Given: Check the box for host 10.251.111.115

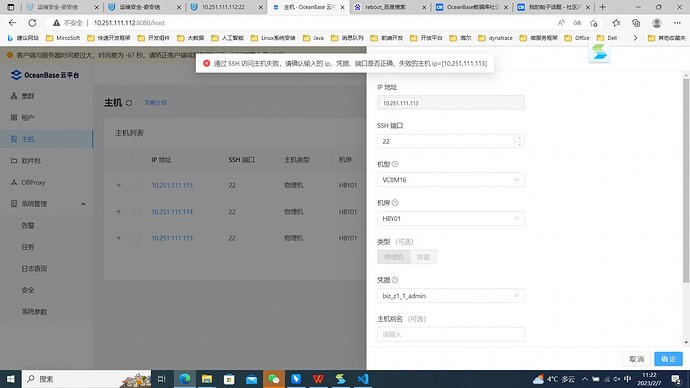Looking at the screenshot, I should (x=137, y=185).
